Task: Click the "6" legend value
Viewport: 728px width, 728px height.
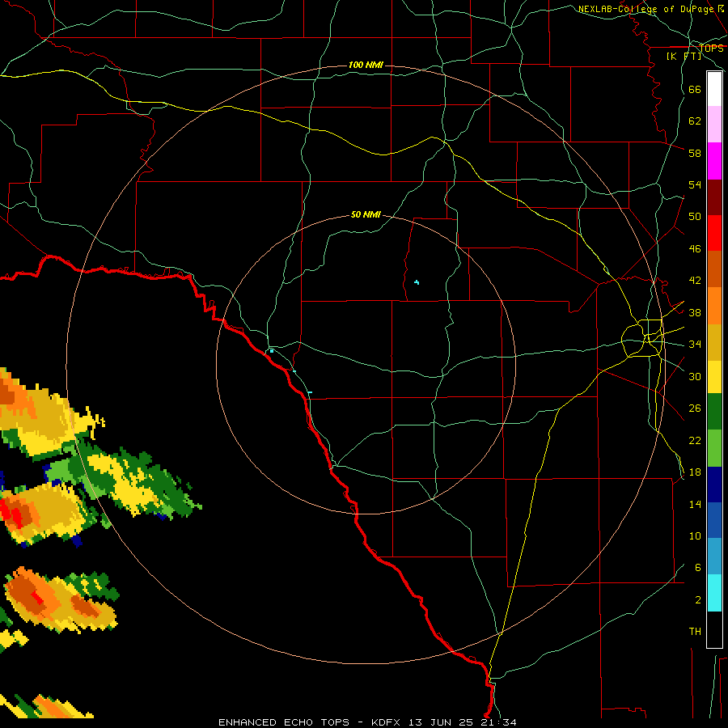Action: pos(698,568)
